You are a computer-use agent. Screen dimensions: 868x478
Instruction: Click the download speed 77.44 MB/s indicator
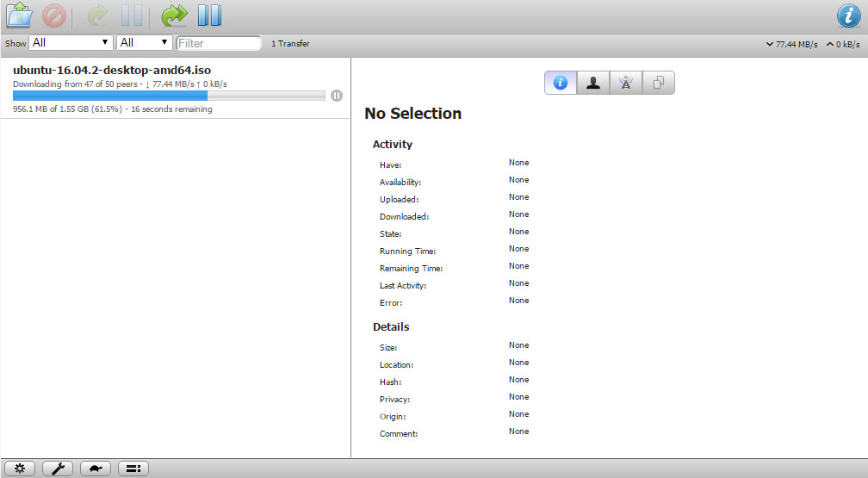coord(791,44)
